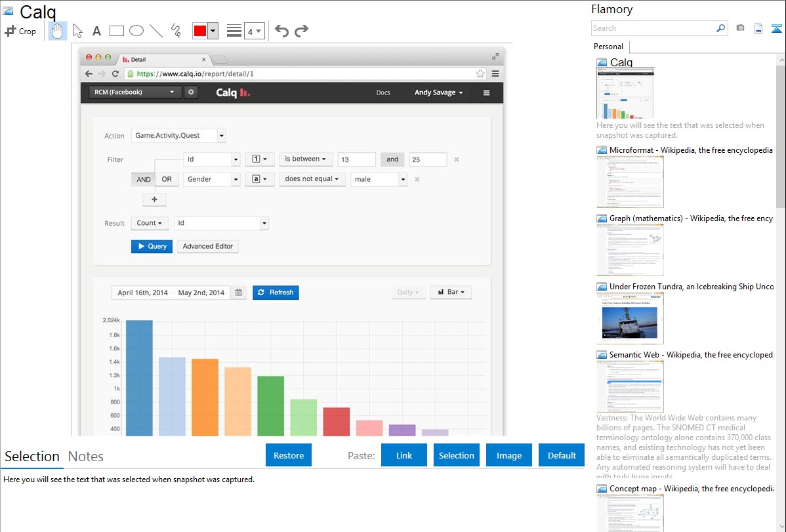Pick the ellipse shape tool
Viewport: 786px width, 532px height.
click(136, 31)
